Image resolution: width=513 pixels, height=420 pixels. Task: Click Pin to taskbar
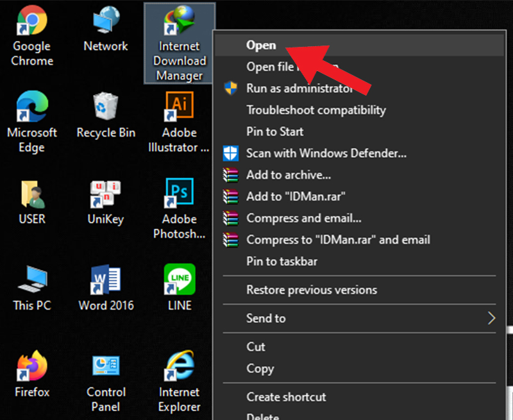click(x=359, y=261)
